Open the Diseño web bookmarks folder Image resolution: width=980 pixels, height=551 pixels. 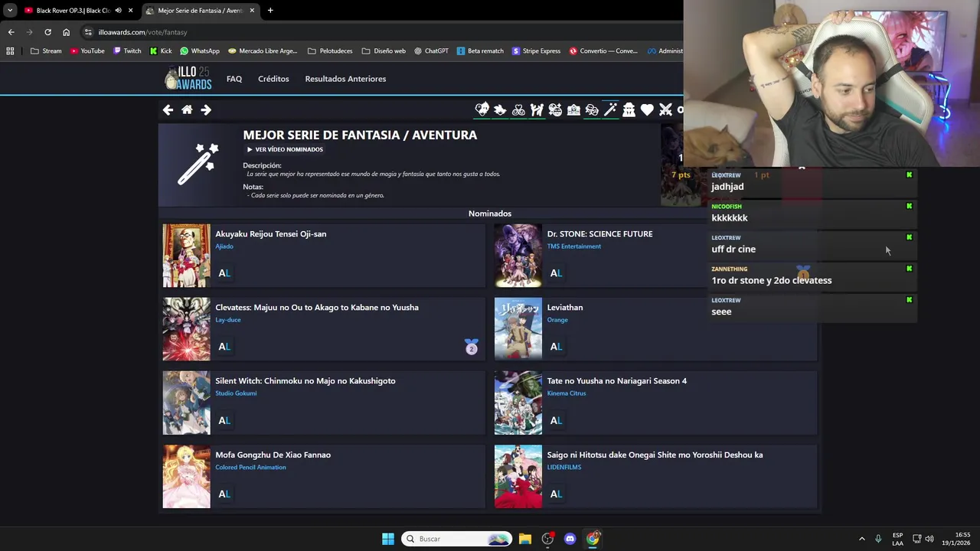tap(384, 51)
